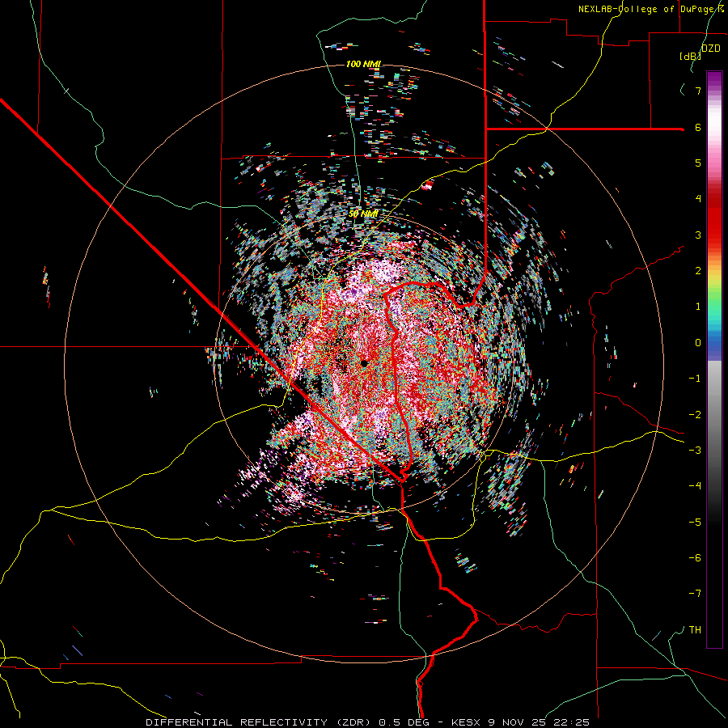This screenshot has height=728, width=728.
Task: Click the TH threshold label on the scale
Action: click(x=695, y=630)
